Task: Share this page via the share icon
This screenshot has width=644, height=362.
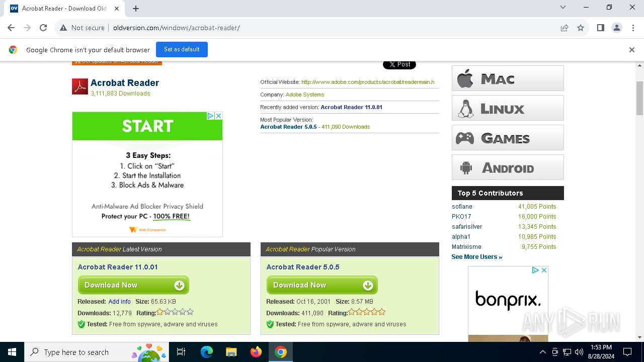Action: coord(565,28)
